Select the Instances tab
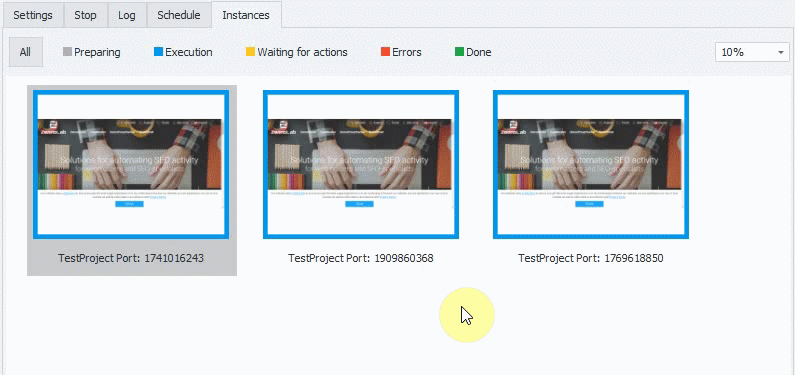 (246, 15)
